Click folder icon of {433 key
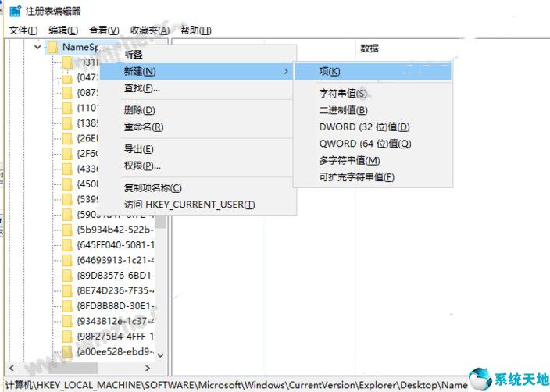Image resolution: width=550 pixels, height=392 pixels. coord(67,169)
